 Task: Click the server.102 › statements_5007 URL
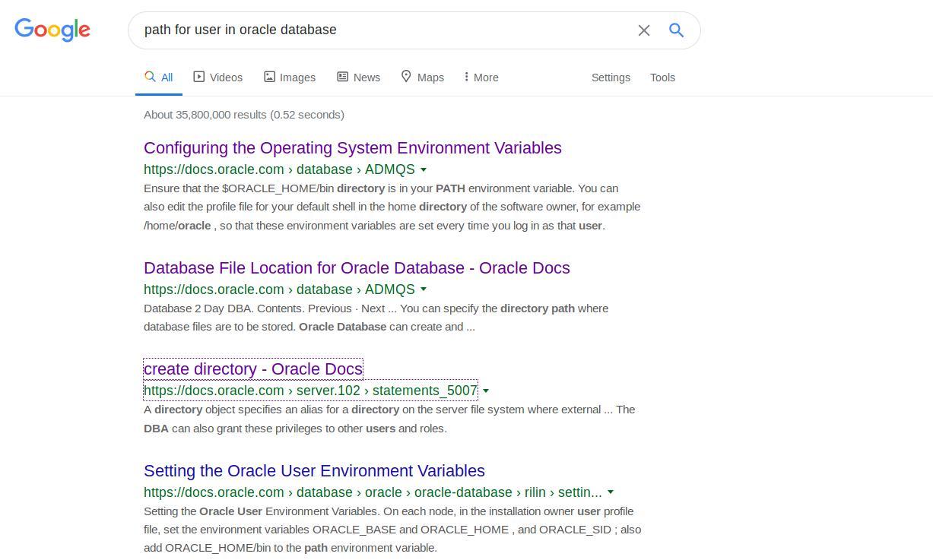point(310,391)
